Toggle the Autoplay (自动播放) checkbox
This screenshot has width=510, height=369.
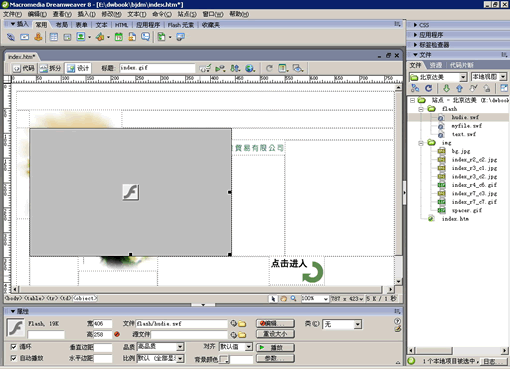(x=14, y=358)
